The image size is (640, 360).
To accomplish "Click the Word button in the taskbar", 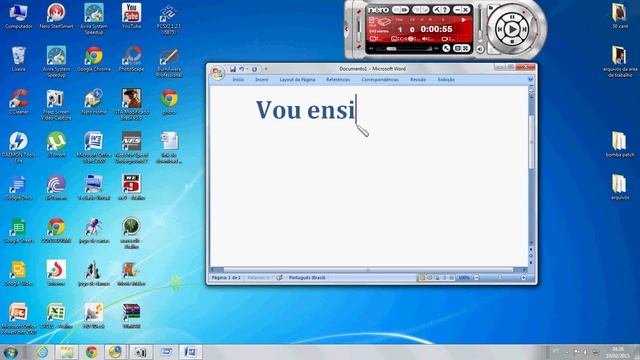I will click(190, 352).
